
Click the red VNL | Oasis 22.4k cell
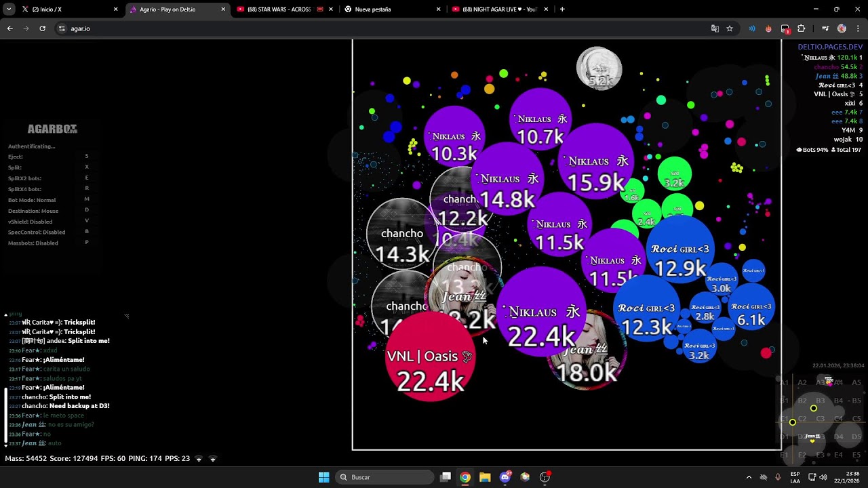click(429, 357)
